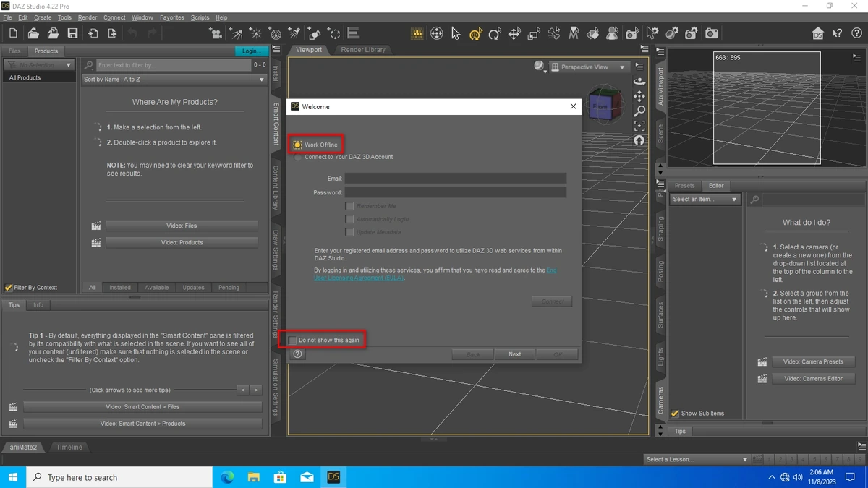
Task: Click the Import file toolbar icon
Action: click(93, 33)
